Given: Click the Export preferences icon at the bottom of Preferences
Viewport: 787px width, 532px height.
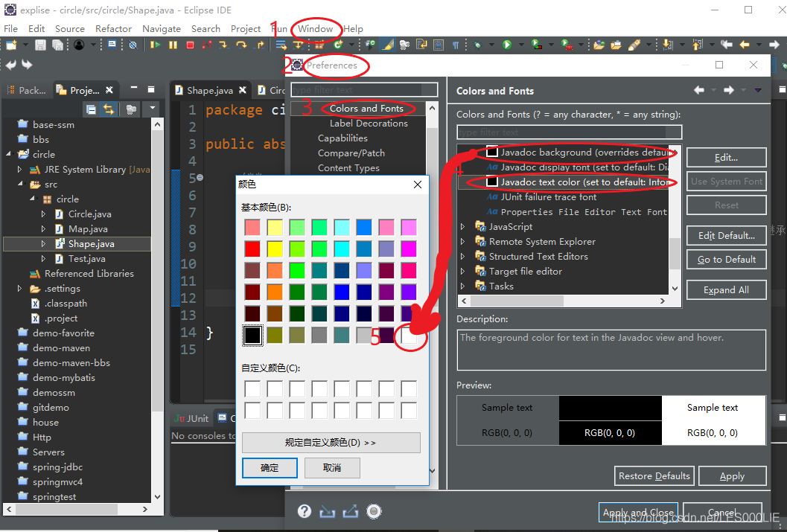Looking at the screenshot, I should click(x=351, y=511).
